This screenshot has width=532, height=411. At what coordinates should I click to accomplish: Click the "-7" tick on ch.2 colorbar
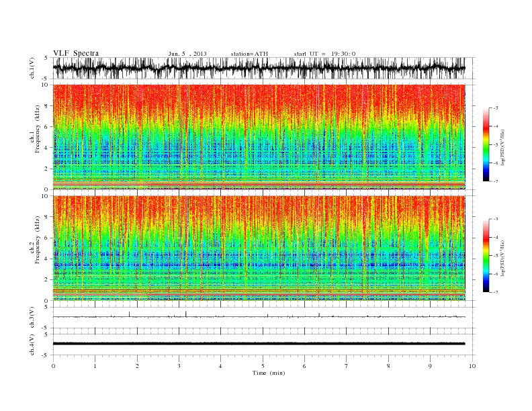click(x=496, y=292)
